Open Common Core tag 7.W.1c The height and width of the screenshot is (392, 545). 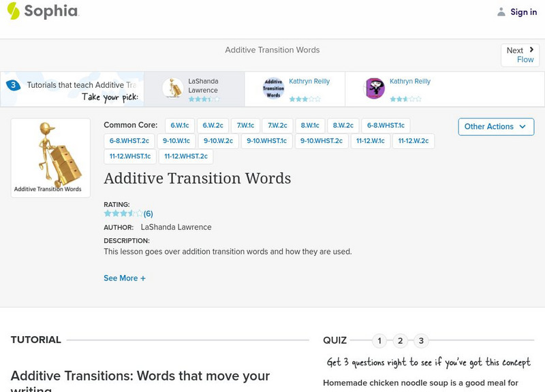click(x=245, y=125)
